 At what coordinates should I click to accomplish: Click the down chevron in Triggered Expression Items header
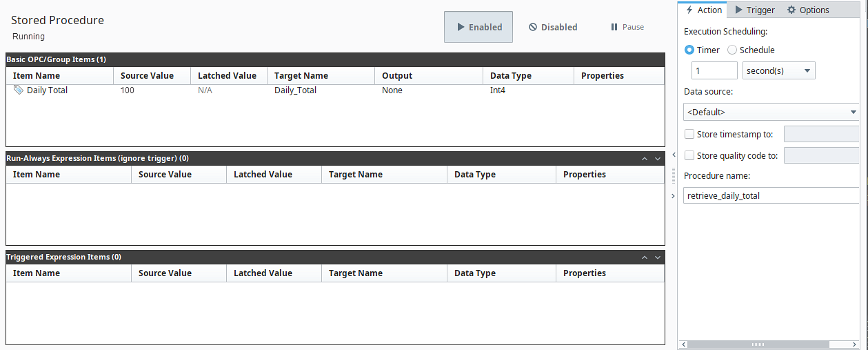pos(658,257)
